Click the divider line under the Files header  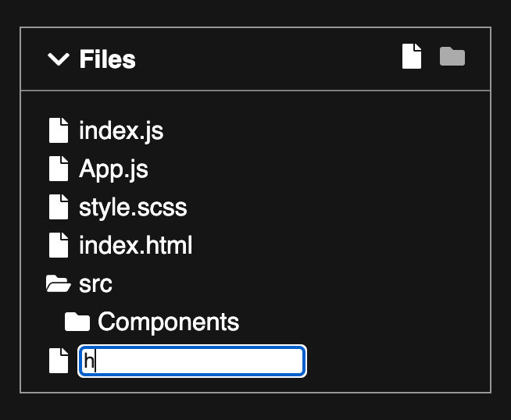pyautogui.click(x=256, y=91)
